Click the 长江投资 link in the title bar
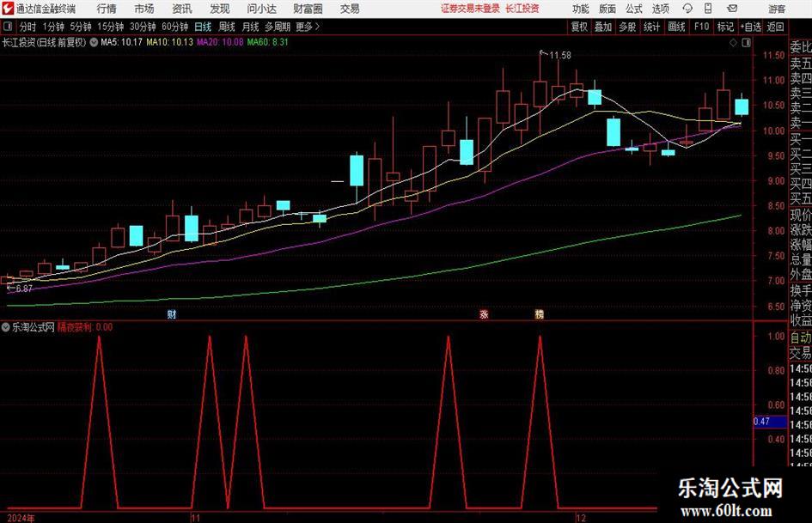This screenshot has height=523, width=812. [x=522, y=9]
